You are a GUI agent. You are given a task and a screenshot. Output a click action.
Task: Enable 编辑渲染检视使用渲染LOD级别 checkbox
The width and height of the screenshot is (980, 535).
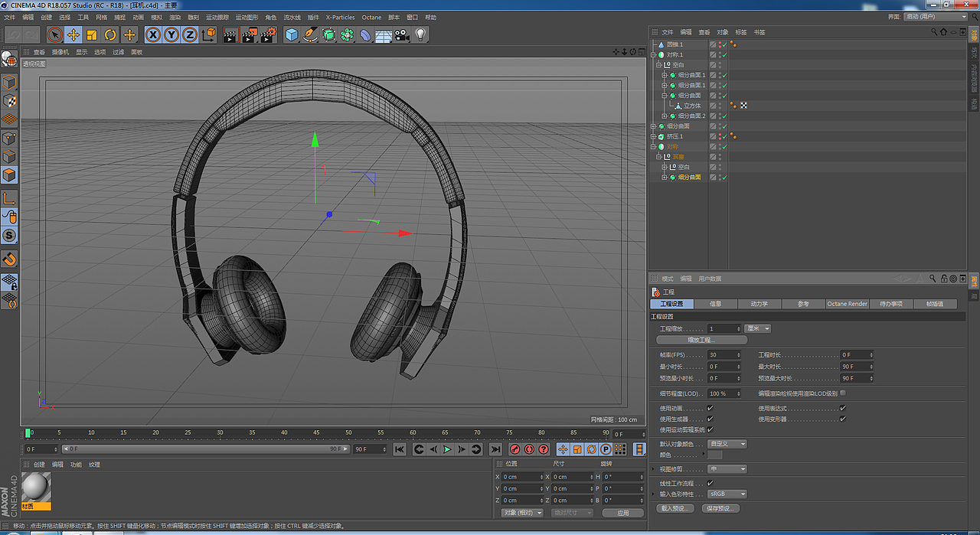843,393
